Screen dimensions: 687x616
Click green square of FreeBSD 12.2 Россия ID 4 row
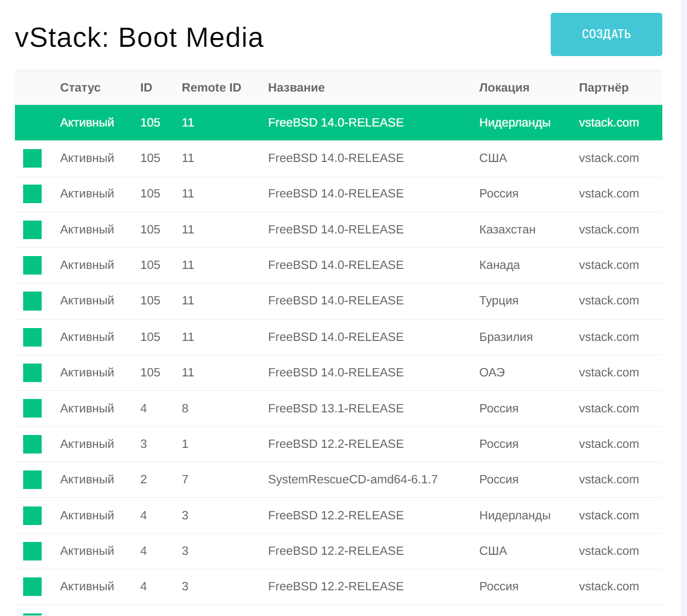[32, 587]
